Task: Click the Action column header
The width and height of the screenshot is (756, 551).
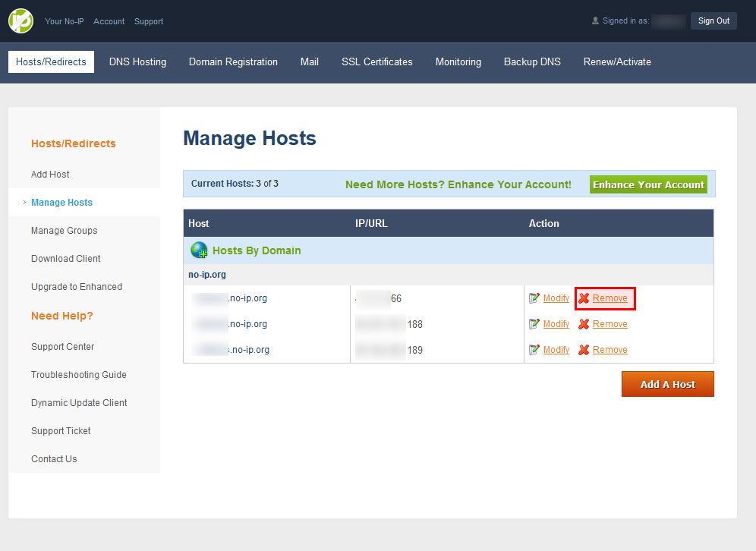Action: [544, 223]
